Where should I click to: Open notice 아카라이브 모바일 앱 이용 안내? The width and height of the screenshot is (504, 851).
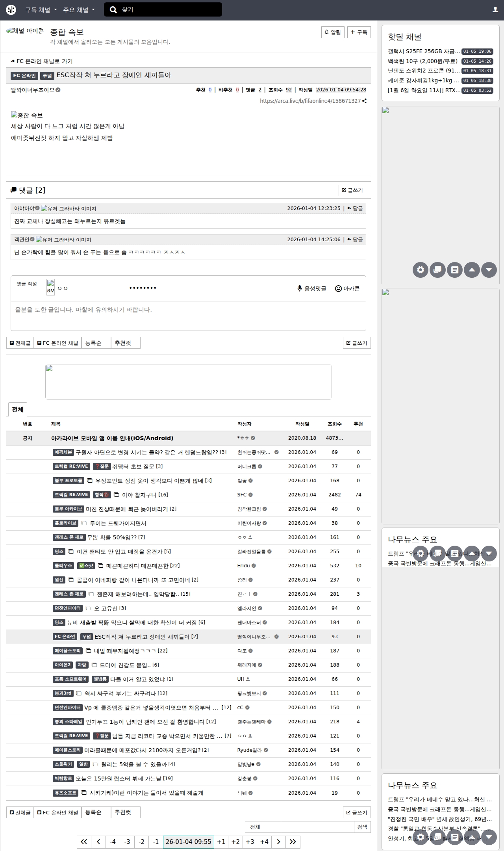tap(112, 438)
